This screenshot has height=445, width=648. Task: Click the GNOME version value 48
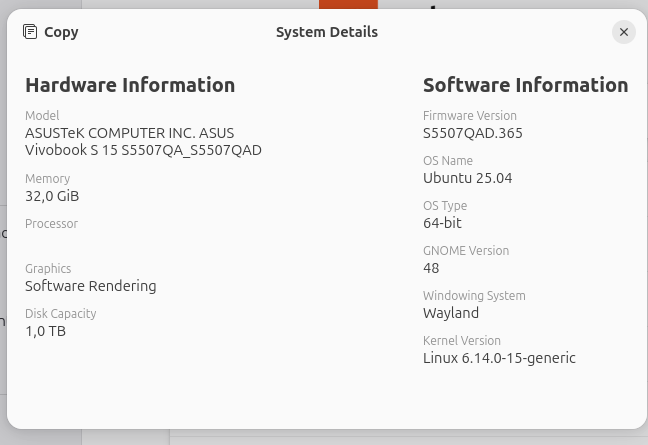[x=431, y=268]
